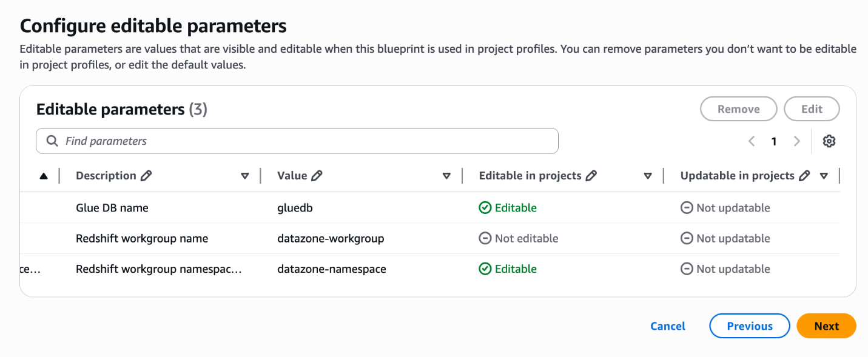Open the Description column sort dropdown arrow

pyautogui.click(x=245, y=176)
